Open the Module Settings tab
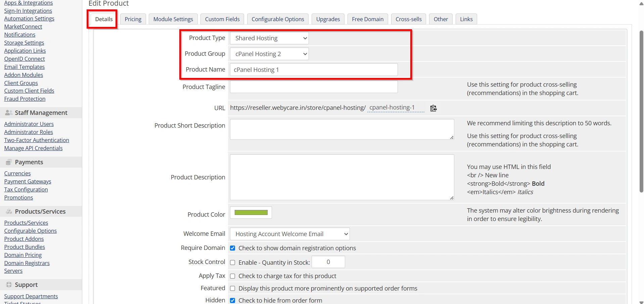 click(173, 19)
